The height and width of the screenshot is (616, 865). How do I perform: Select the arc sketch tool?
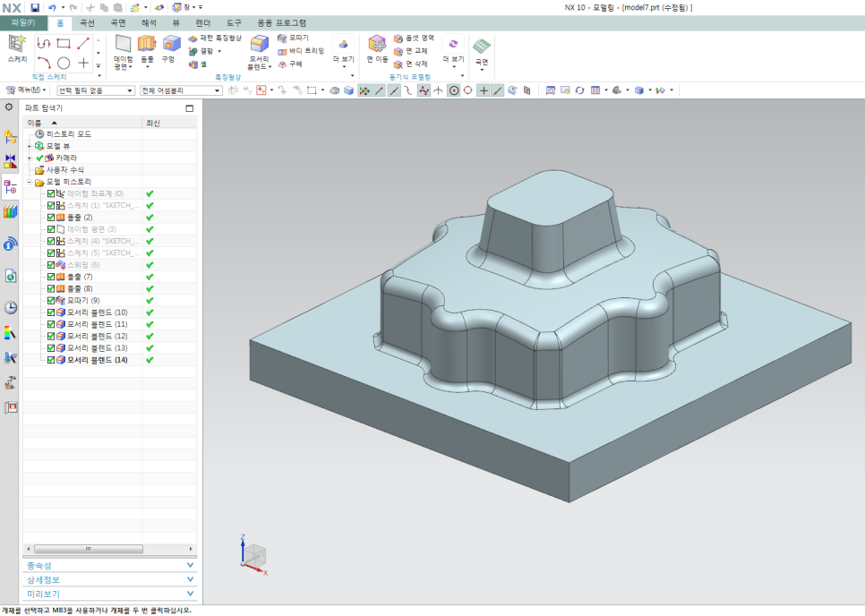click(x=44, y=63)
